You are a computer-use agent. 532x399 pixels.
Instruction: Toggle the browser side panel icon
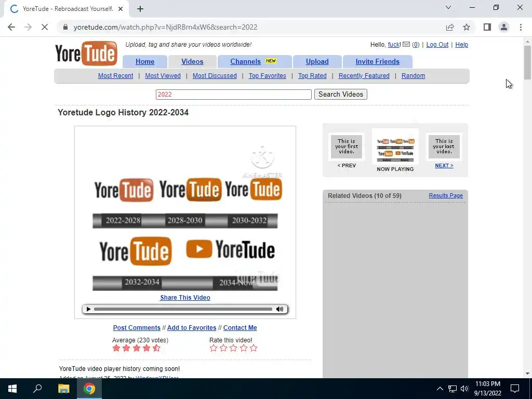coord(487,27)
